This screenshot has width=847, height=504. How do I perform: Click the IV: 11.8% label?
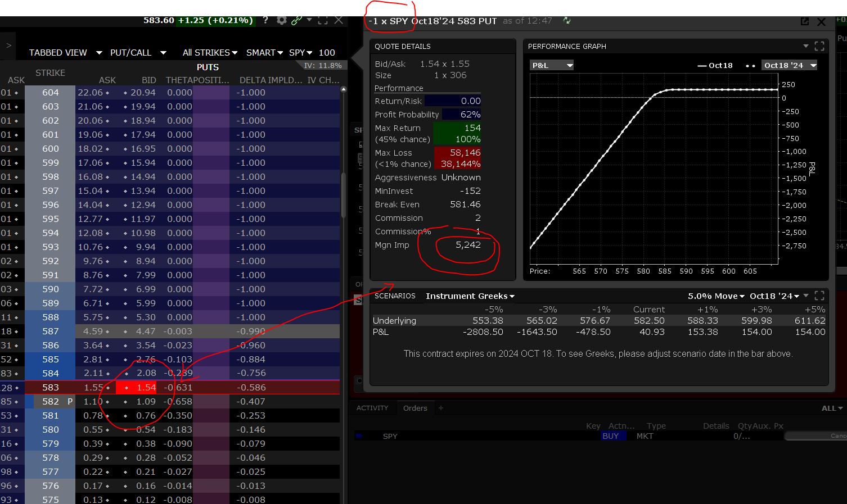coord(322,66)
